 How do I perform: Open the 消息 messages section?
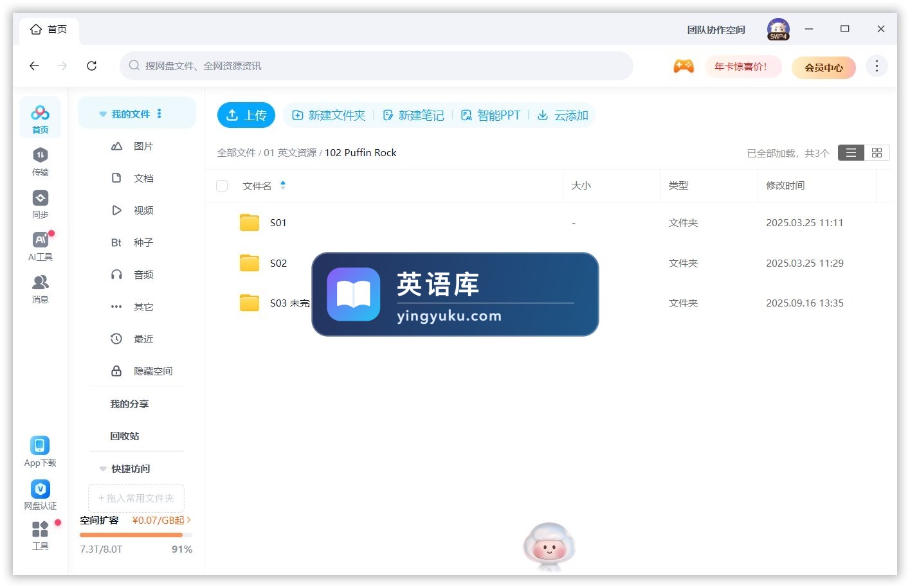[x=40, y=289]
